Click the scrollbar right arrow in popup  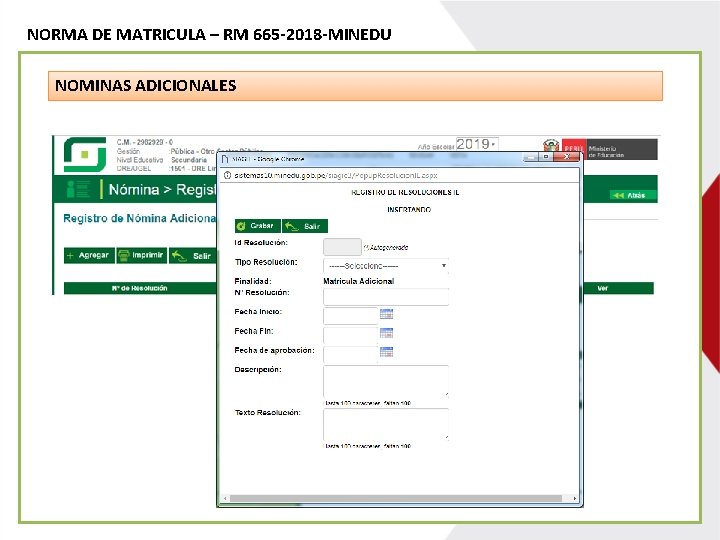pyautogui.click(x=574, y=498)
